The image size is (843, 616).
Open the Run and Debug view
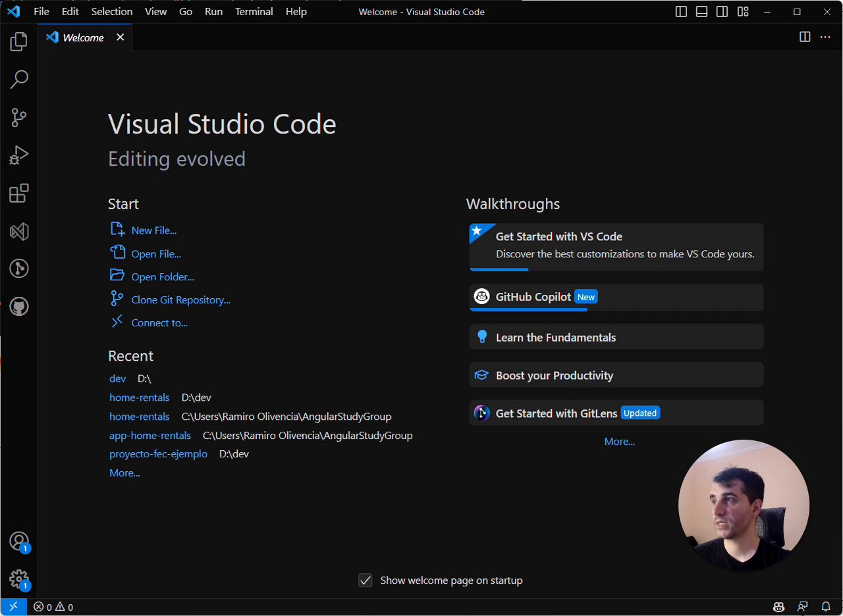tap(19, 155)
